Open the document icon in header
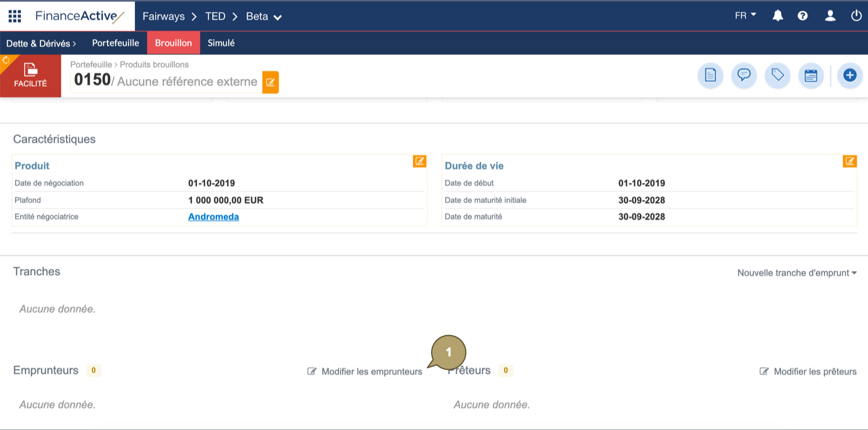This screenshot has height=430, width=868. pyautogui.click(x=710, y=75)
